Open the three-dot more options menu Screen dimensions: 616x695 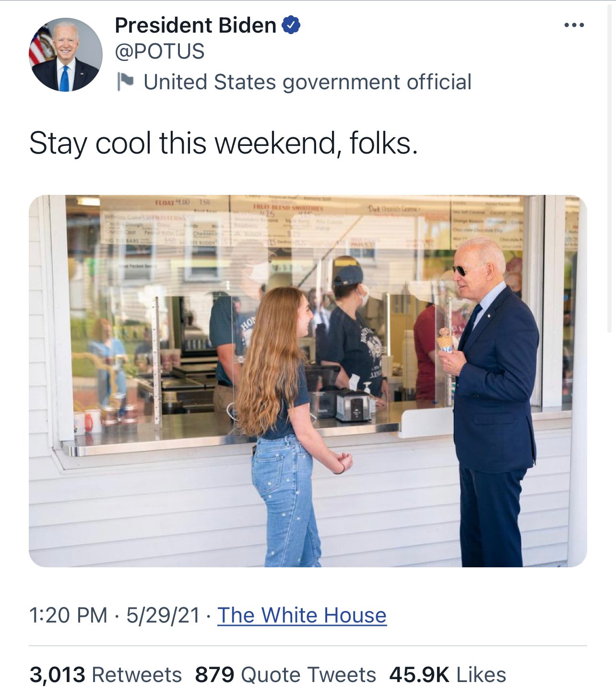[x=574, y=25]
